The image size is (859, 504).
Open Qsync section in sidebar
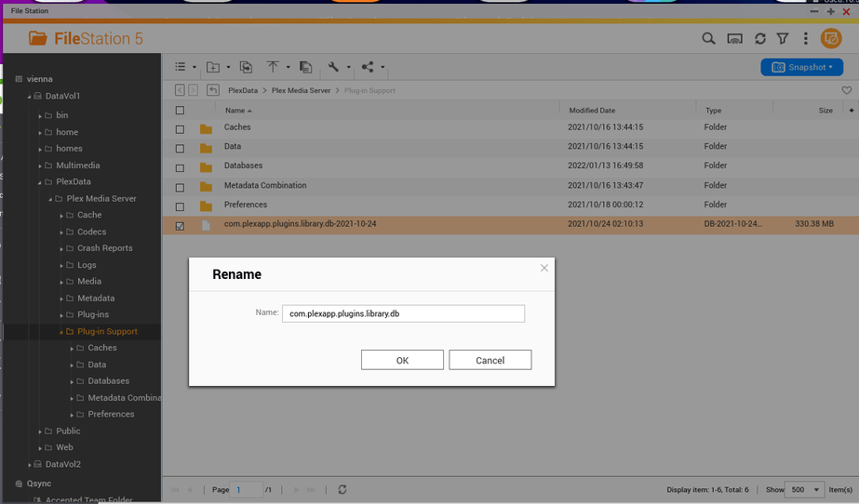pyautogui.click(x=39, y=484)
